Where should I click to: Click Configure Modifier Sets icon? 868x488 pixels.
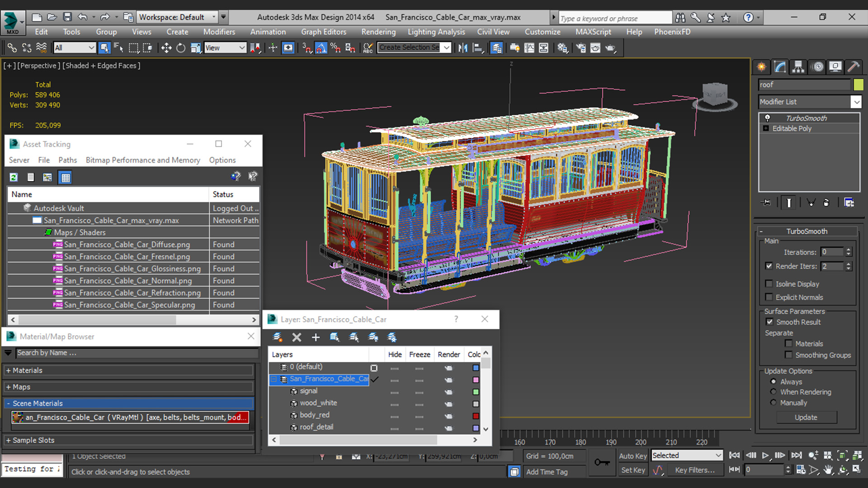pyautogui.click(x=849, y=202)
